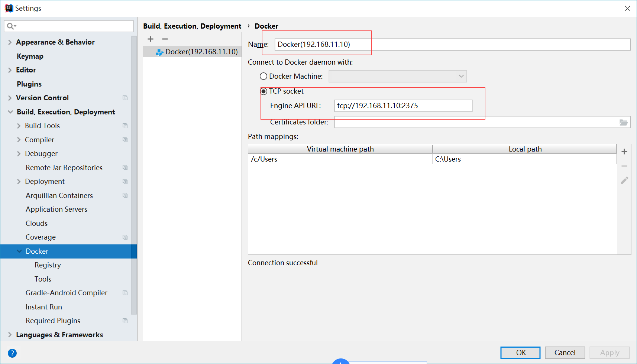Click the Certificates folder input field
This screenshot has width=637, height=364.
[482, 122]
